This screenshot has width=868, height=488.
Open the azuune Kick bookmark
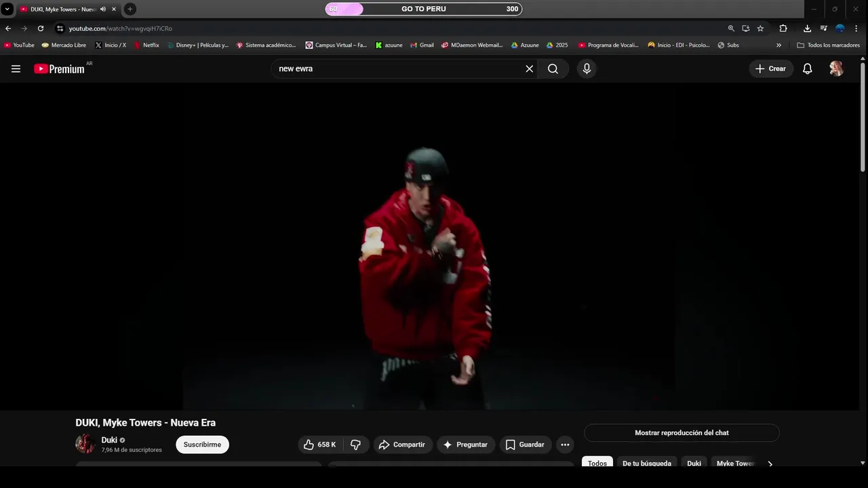(x=389, y=45)
